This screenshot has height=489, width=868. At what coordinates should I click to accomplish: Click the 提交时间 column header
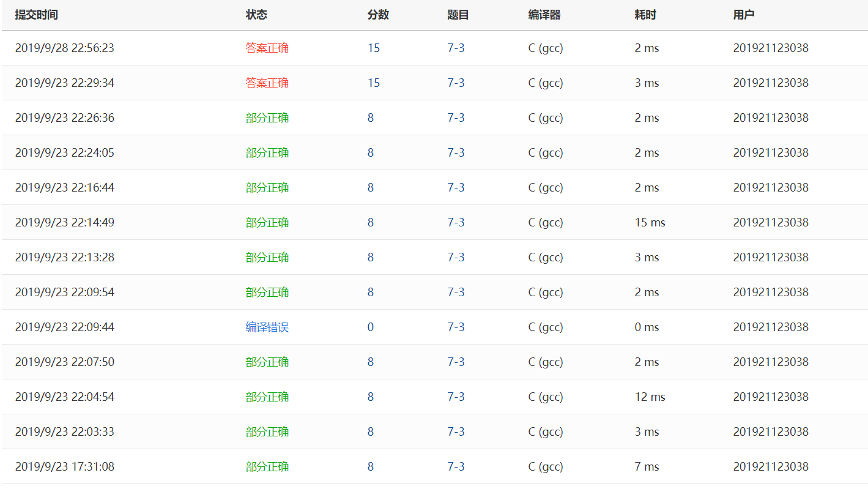click(37, 15)
